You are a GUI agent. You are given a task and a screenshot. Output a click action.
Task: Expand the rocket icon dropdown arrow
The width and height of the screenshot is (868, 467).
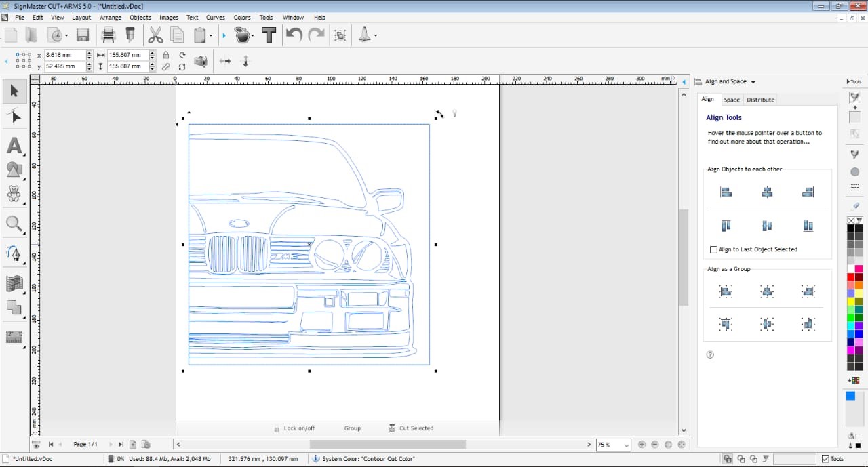[x=375, y=35]
